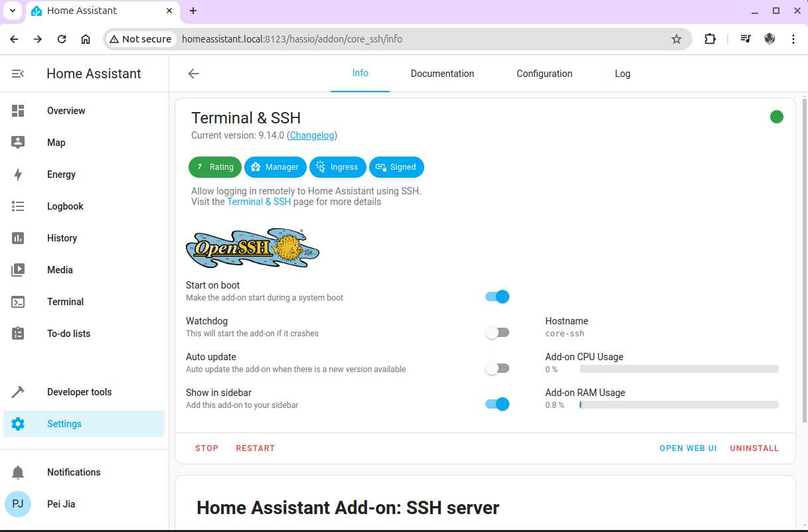Open the browser extensions puzzle icon
The height and width of the screenshot is (532, 808).
710,39
